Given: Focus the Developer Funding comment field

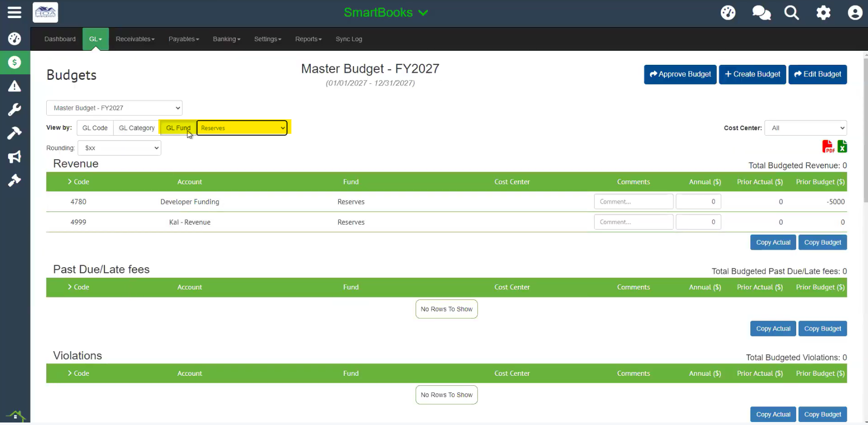Looking at the screenshot, I should click(x=633, y=201).
